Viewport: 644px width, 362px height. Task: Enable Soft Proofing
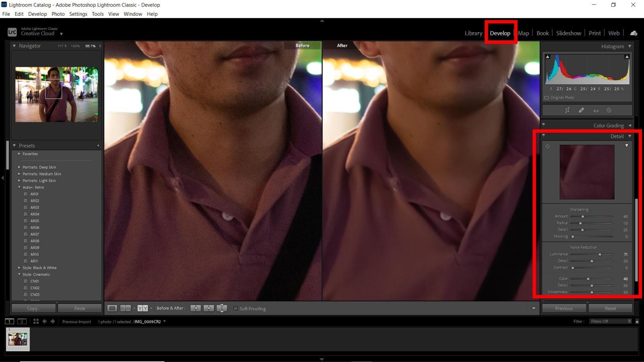click(x=236, y=309)
